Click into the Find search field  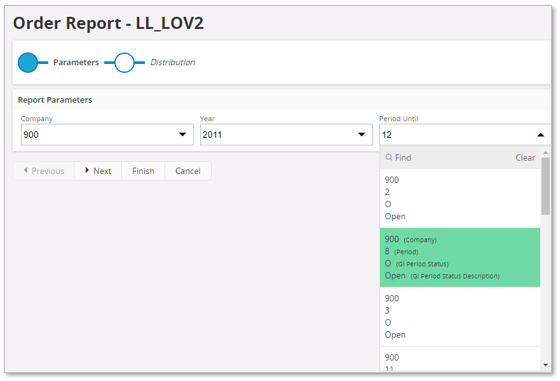pyautogui.click(x=450, y=158)
